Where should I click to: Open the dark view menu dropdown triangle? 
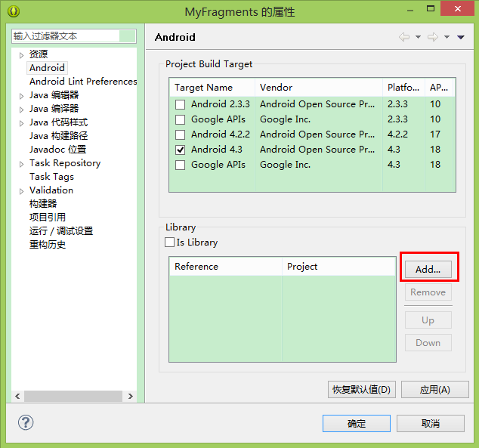click(x=461, y=37)
